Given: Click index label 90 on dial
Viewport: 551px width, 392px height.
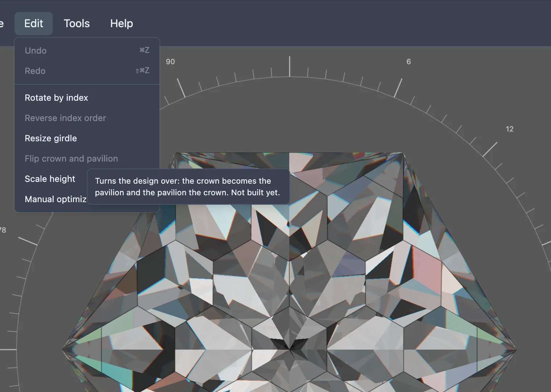Looking at the screenshot, I should 170,62.
